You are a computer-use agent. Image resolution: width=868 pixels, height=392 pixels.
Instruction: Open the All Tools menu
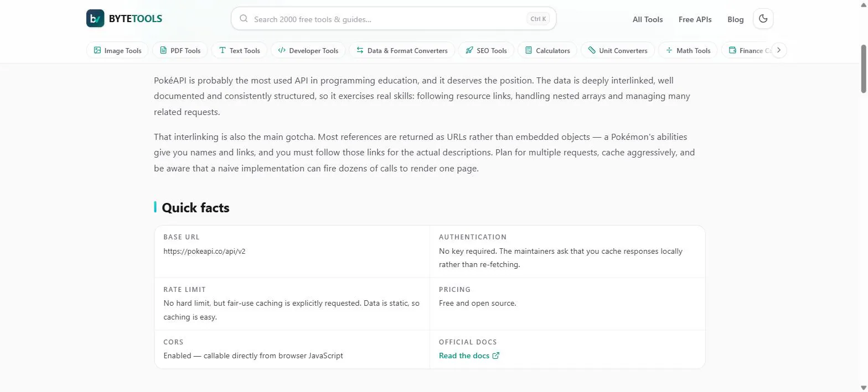pyautogui.click(x=648, y=19)
